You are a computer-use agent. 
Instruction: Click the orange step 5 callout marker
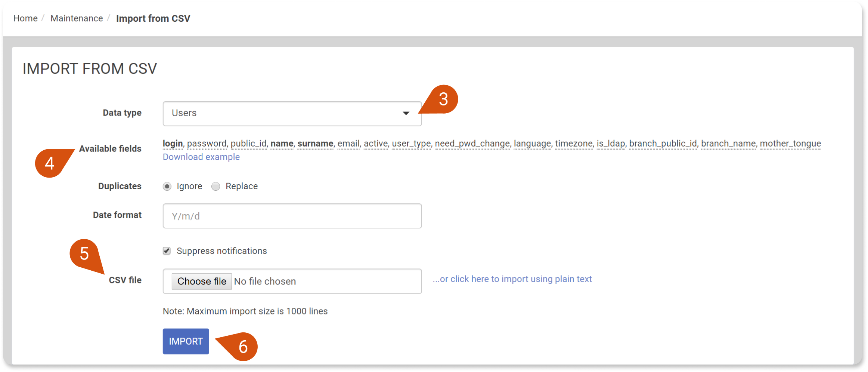click(85, 254)
